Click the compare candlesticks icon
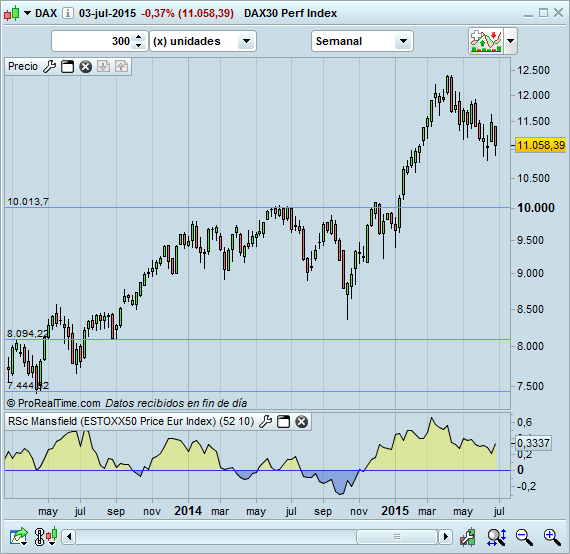Viewport: 570px width, 554px height. coord(52,536)
